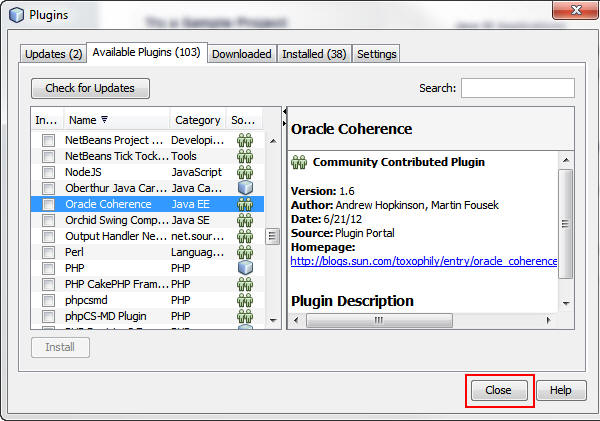Click the cube source icon in the PHP row
This screenshot has height=421, width=600.
click(245, 268)
